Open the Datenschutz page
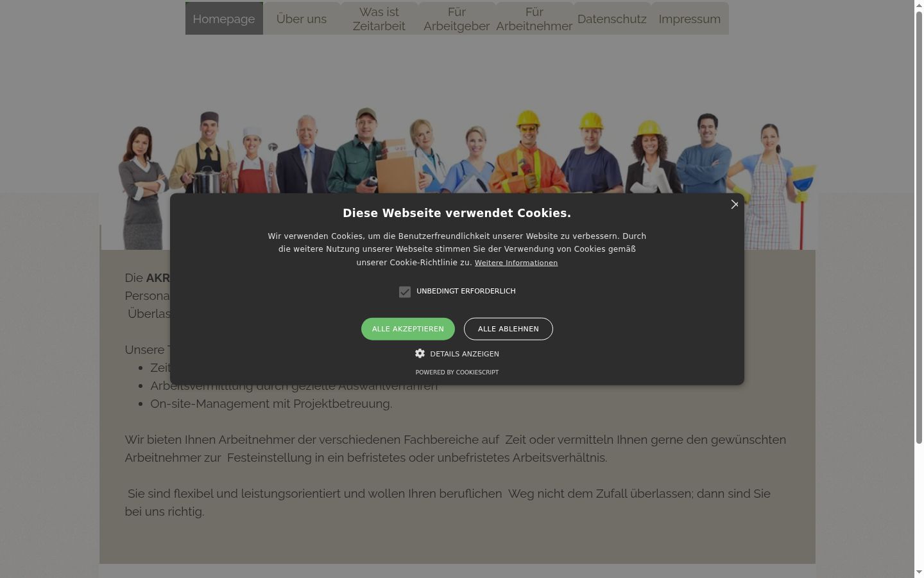The image size is (924, 578). 612,19
